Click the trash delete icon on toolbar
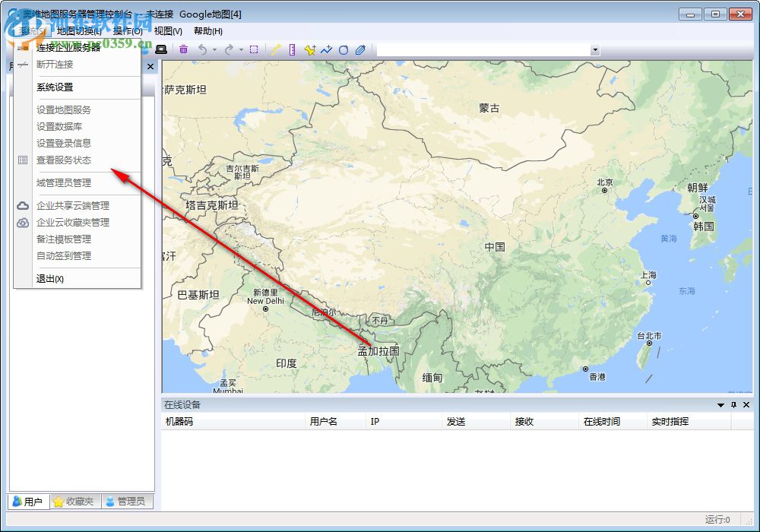The image size is (760, 532). (184, 49)
